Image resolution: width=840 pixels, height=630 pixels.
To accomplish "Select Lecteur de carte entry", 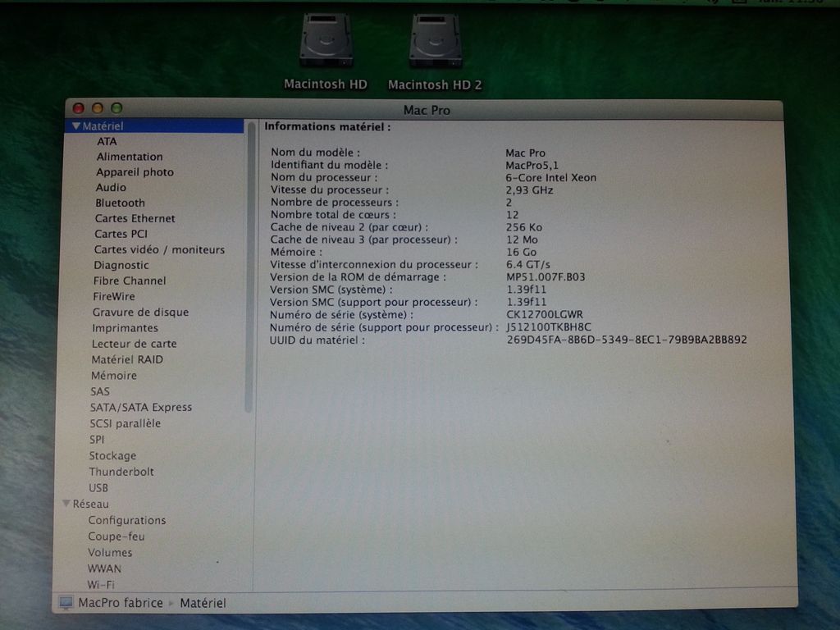I will point(134,344).
